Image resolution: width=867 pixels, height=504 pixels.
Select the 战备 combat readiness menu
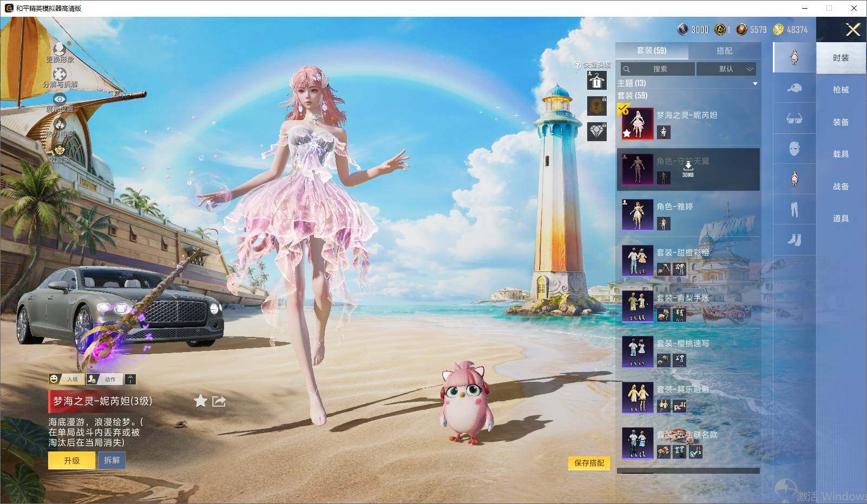pos(841,187)
